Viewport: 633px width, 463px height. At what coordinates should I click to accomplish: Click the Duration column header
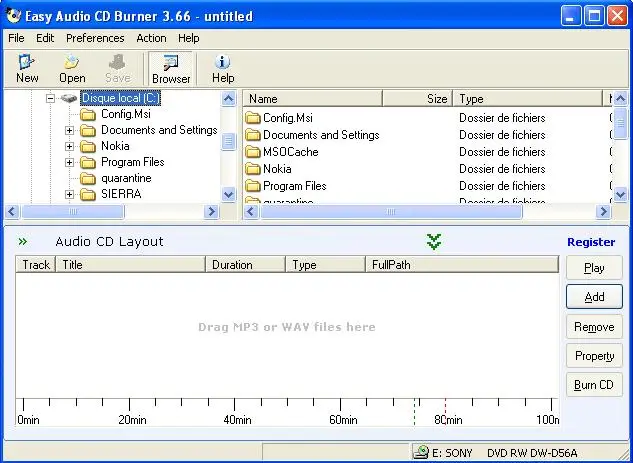[246, 265]
